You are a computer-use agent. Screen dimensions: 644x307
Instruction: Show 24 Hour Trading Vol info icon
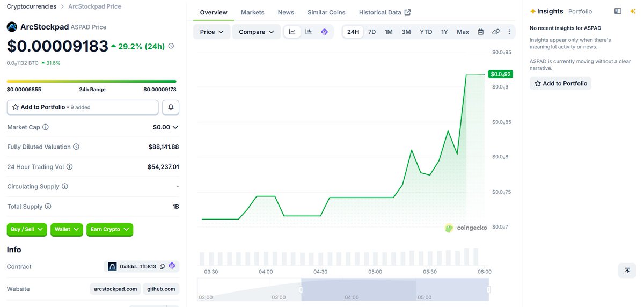pos(69,167)
